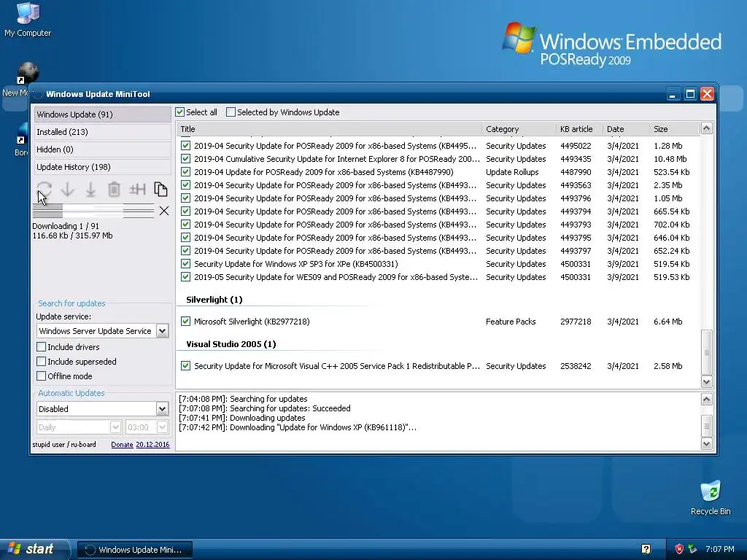Click KB article cell 4495022
Image resolution: width=747 pixels, height=560 pixels.
coord(576,146)
